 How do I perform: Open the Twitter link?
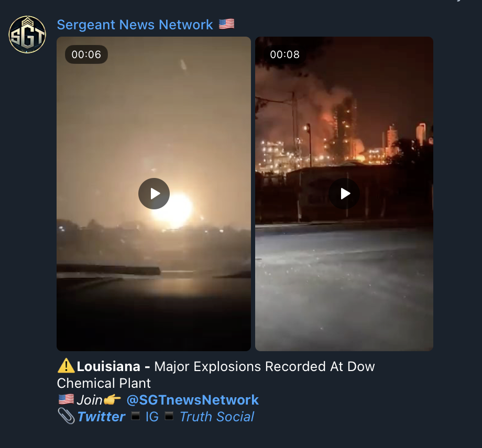101,417
